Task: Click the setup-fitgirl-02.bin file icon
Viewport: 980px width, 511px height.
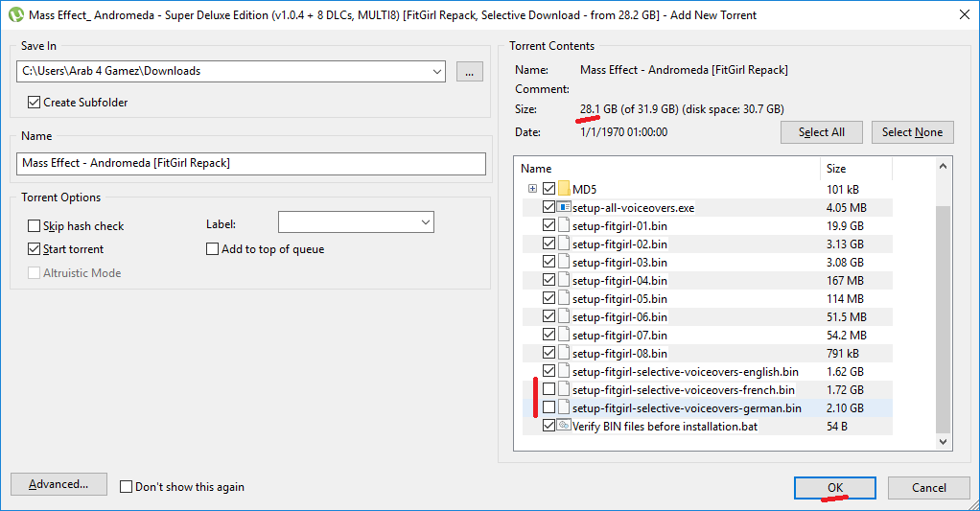Action: (x=564, y=243)
